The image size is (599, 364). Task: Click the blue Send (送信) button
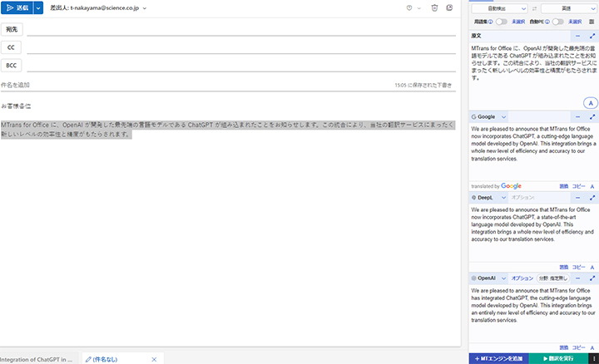(17, 7)
